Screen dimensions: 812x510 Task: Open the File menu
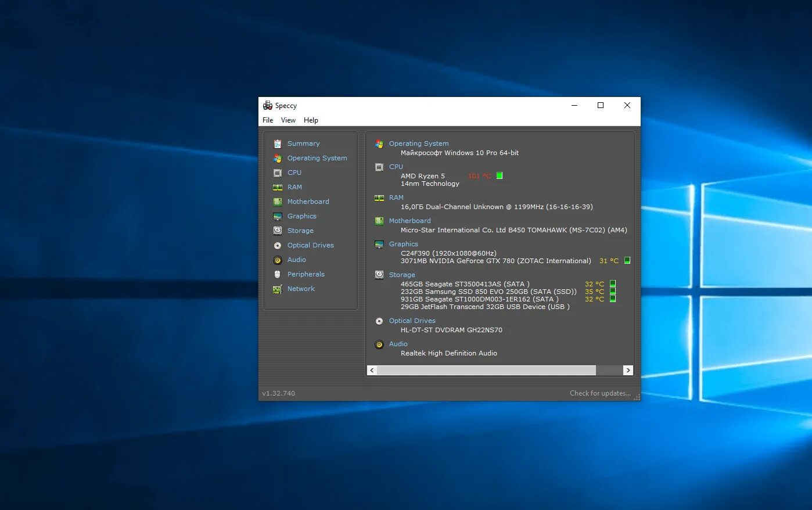[x=268, y=120]
